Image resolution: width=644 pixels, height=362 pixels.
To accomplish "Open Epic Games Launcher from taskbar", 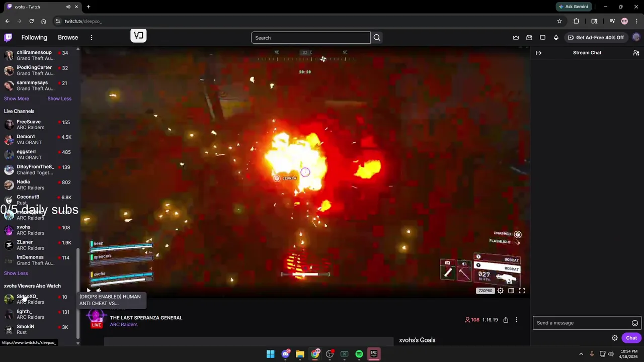I will (374, 354).
